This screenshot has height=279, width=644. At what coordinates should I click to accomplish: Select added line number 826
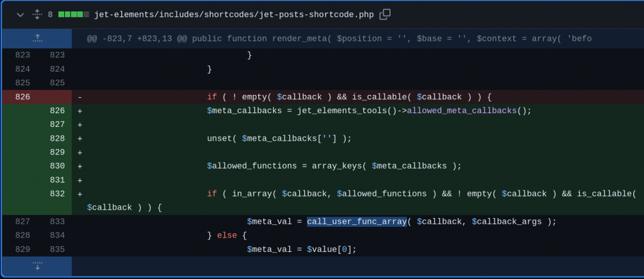click(57, 111)
